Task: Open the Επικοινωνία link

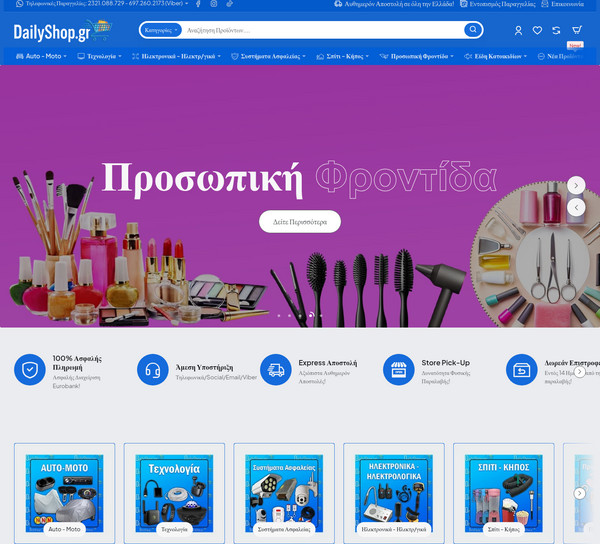Action: (563, 4)
